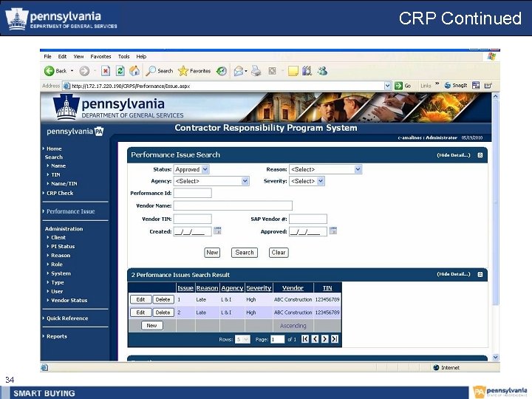The image size is (532, 399).
Task: Click the Vendor Name input field
Action: 233,205
